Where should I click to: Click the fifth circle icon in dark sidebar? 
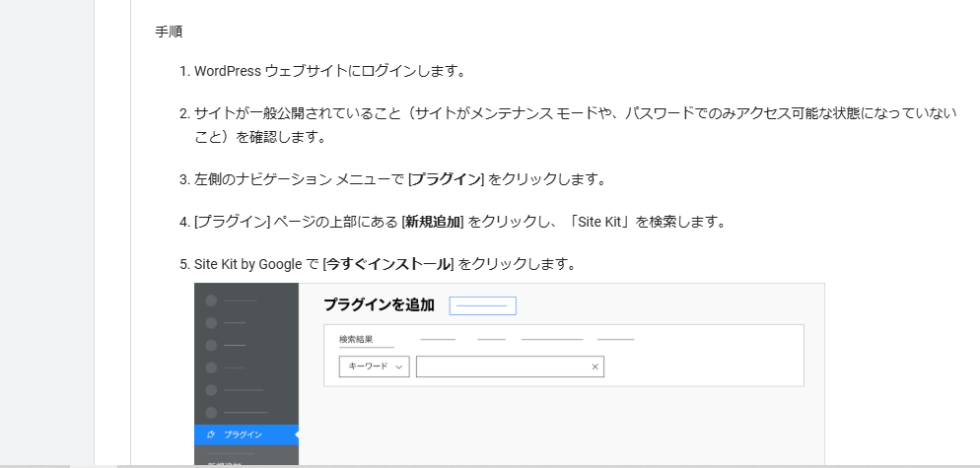pos(211,390)
